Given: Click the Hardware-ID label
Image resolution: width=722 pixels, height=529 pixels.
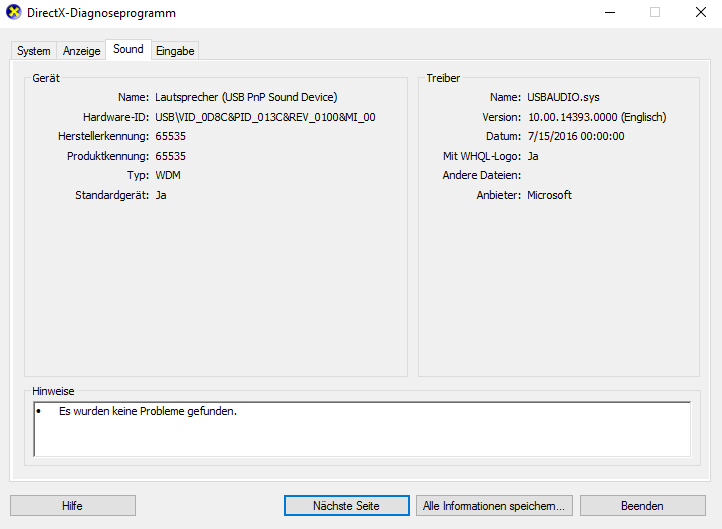Looking at the screenshot, I should tap(116, 117).
